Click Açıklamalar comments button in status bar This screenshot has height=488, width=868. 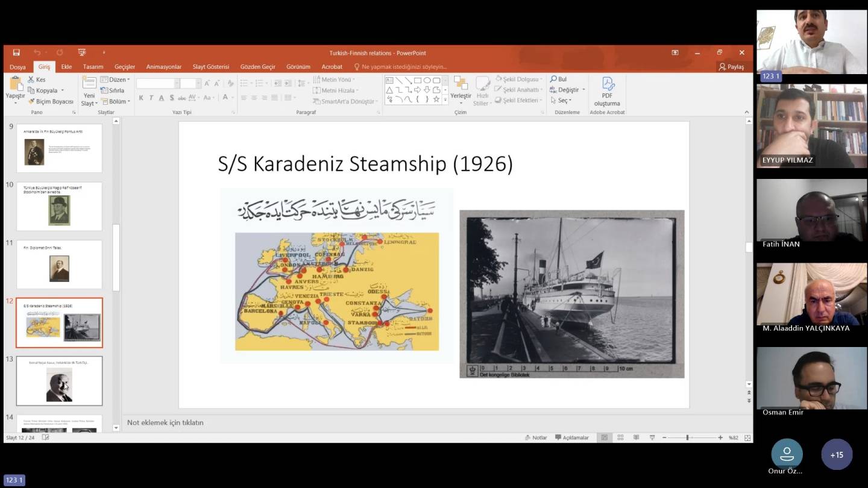coord(571,437)
